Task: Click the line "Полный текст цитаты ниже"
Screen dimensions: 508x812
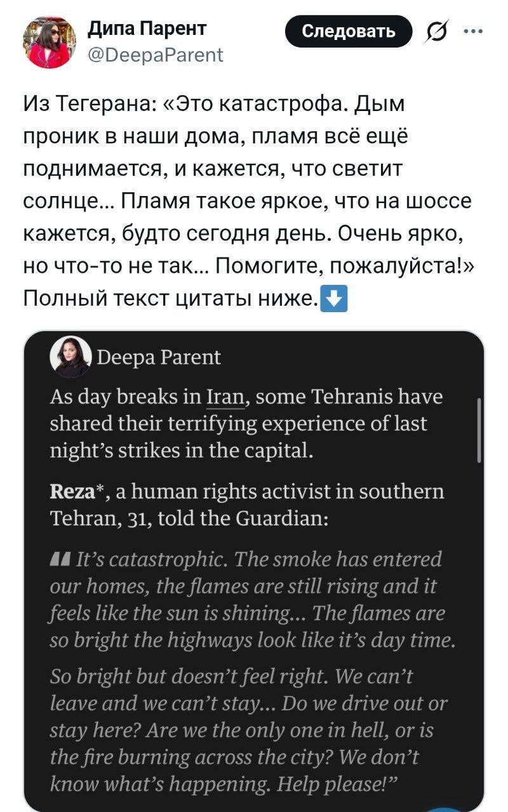Action: click(170, 297)
